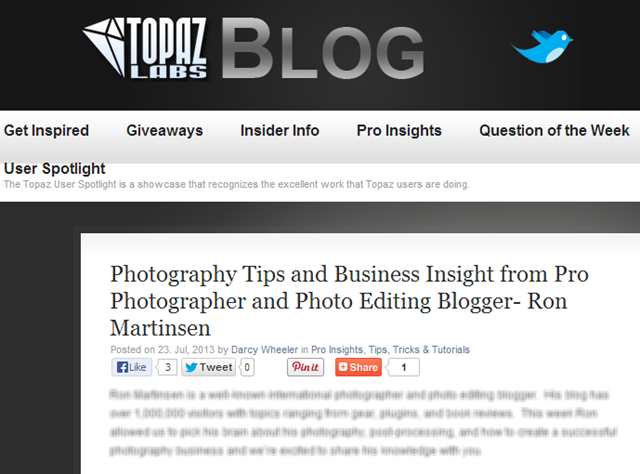
Task: Open the Giveaways menu item
Action: pyautogui.click(x=164, y=131)
